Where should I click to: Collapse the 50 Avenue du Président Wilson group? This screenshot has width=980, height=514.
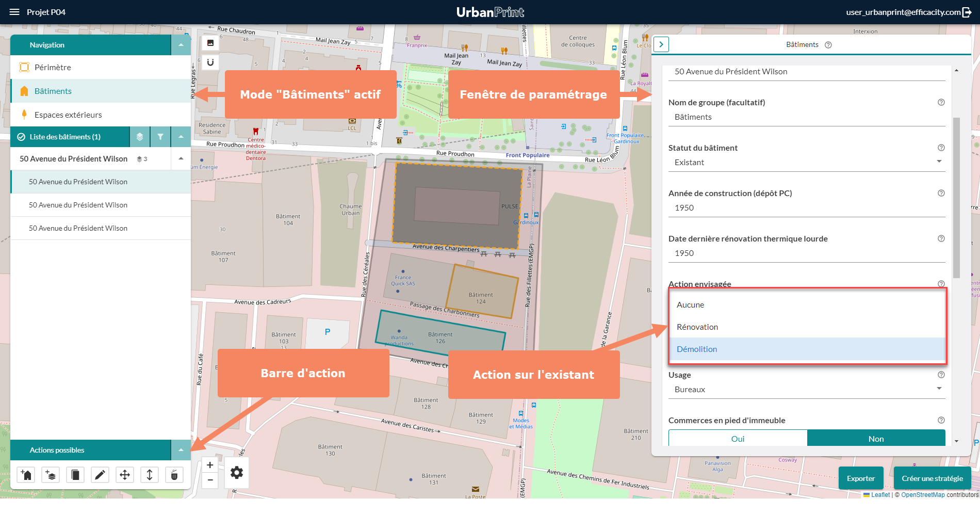181,158
